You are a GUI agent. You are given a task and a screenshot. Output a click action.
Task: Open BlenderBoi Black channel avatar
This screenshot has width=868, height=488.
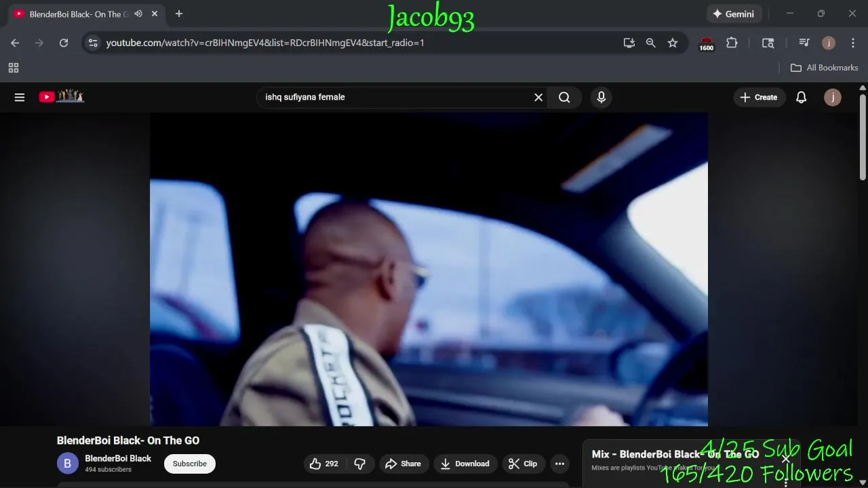[67, 464]
